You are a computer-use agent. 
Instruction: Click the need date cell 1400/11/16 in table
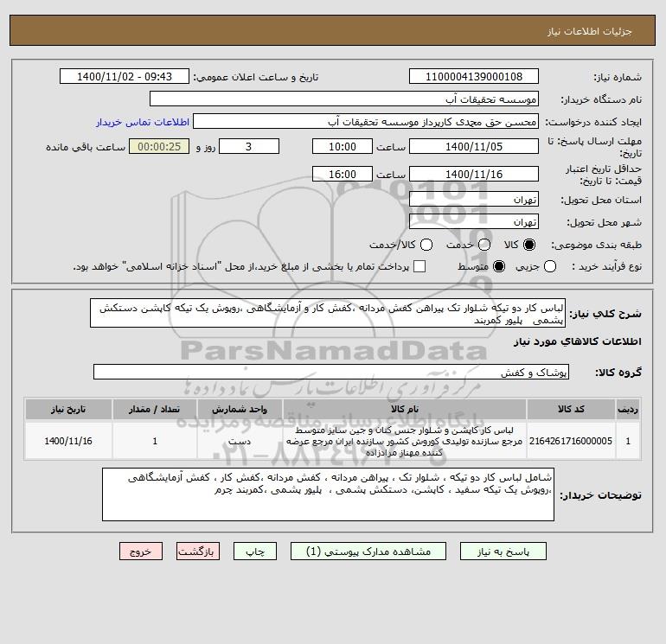(68, 441)
